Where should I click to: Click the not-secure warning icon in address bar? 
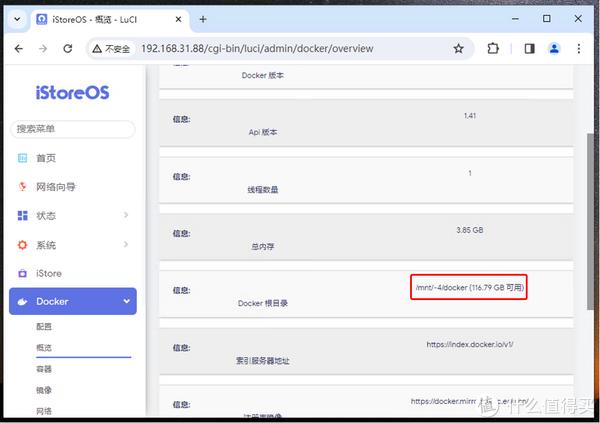[x=97, y=49]
